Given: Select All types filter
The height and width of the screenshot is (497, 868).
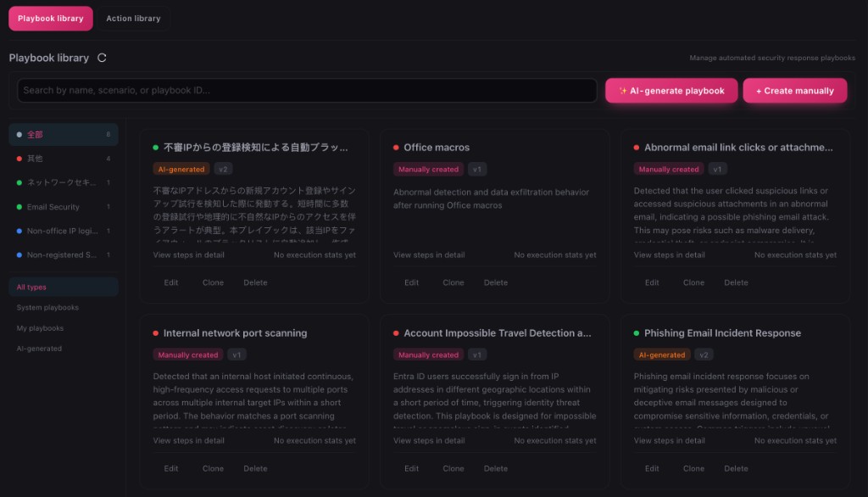Looking at the screenshot, I should (x=64, y=287).
